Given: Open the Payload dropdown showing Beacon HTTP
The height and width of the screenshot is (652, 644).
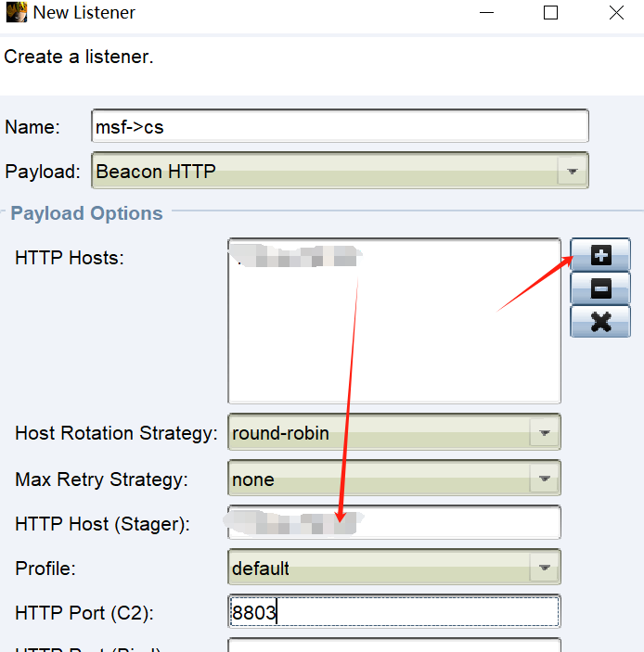Looking at the screenshot, I should (x=325, y=172).
